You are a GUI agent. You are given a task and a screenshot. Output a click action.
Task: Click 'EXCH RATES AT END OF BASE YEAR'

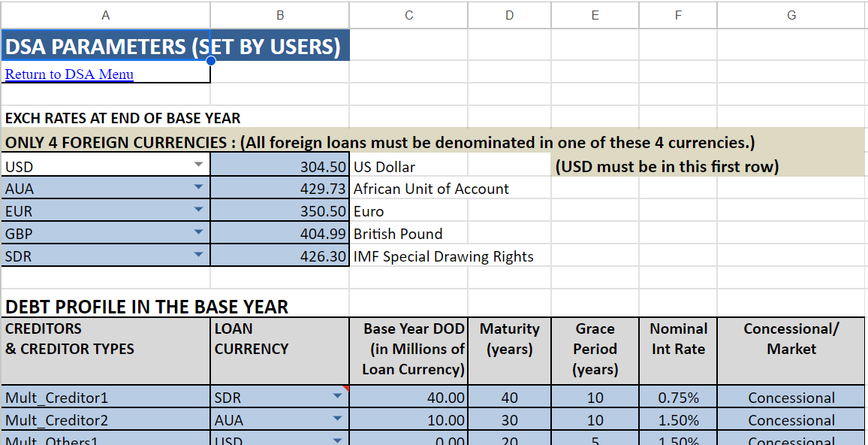tap(123, 118)
